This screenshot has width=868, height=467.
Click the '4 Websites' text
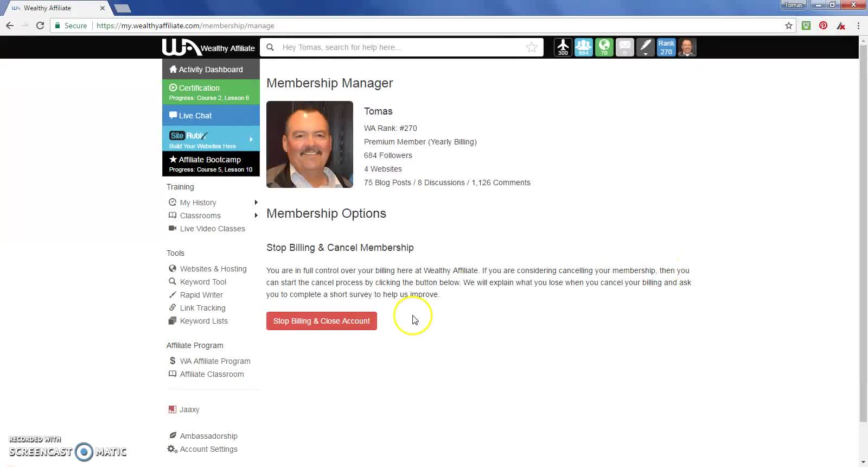383,169
